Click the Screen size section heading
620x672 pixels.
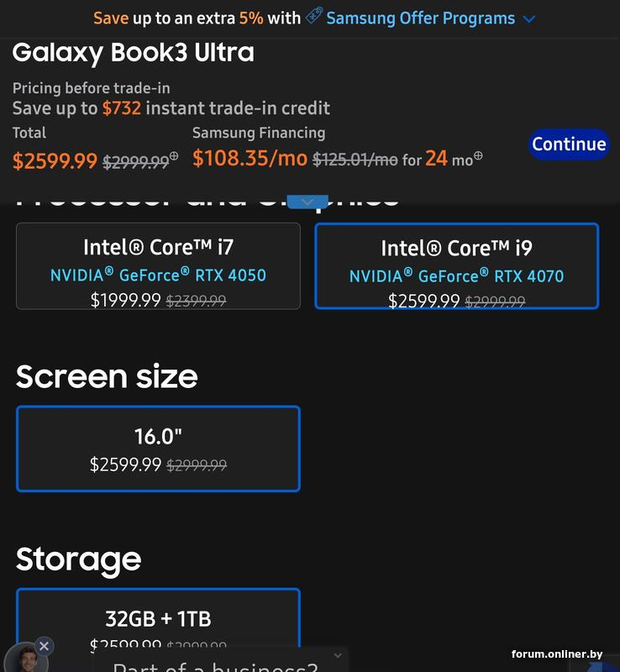click(107, 376)
